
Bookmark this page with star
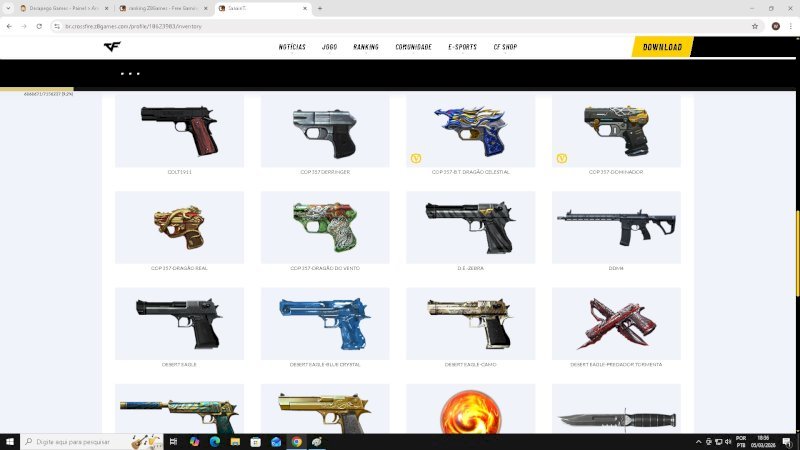coord(755,26)
